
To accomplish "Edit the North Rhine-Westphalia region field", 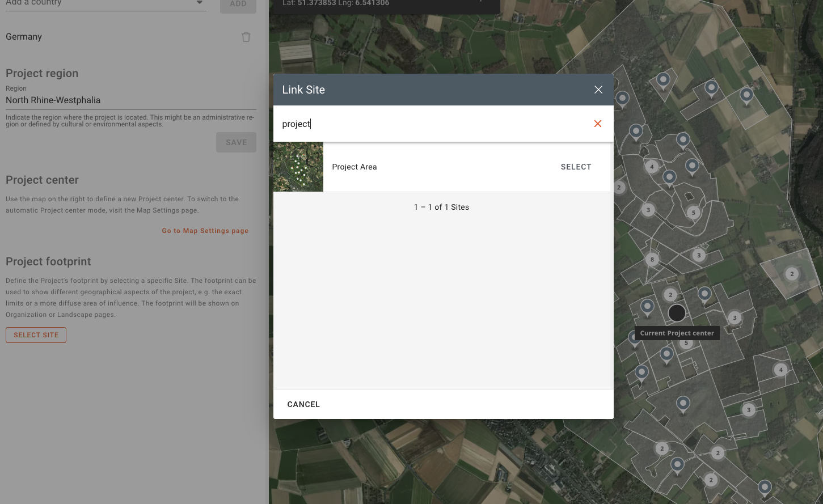I will (130, 100).
